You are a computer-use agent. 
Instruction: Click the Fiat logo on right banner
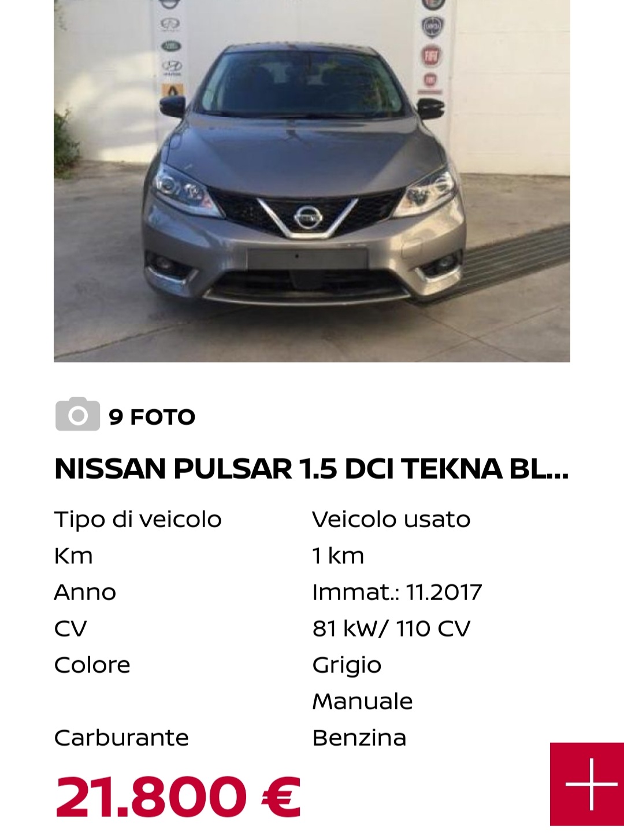(x=432, y=55)
